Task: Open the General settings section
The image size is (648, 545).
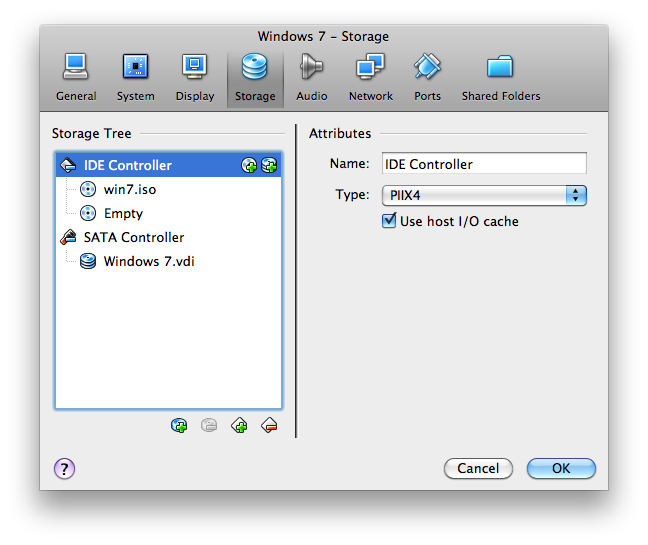Action: tap(76, 78)
